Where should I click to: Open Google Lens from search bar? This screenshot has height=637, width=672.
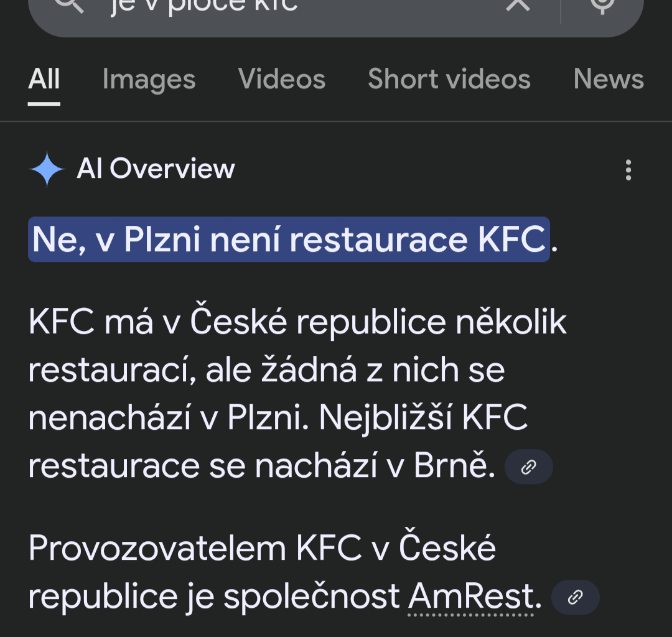pyautogui.click(x=602, y=5)
